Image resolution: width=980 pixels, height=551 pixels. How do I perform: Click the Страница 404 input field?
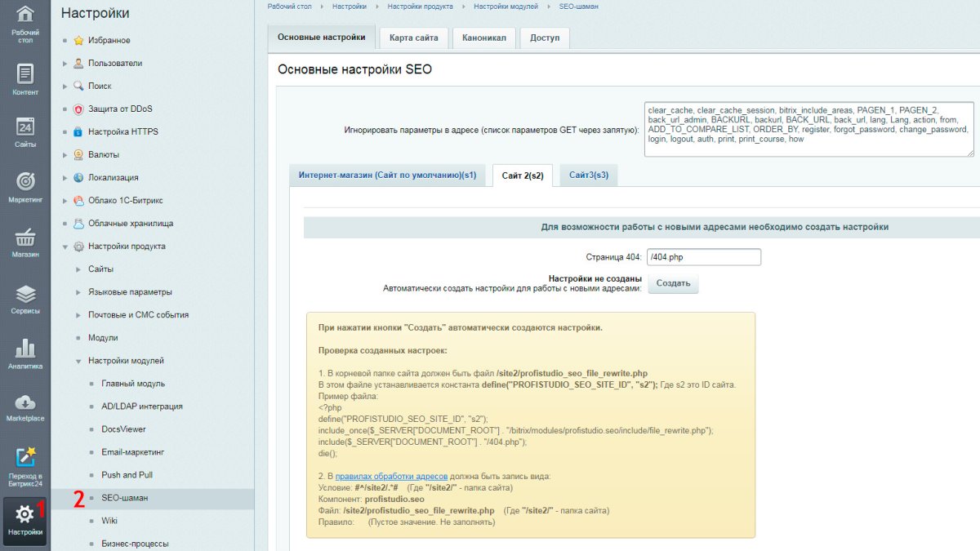pos(705,256)
